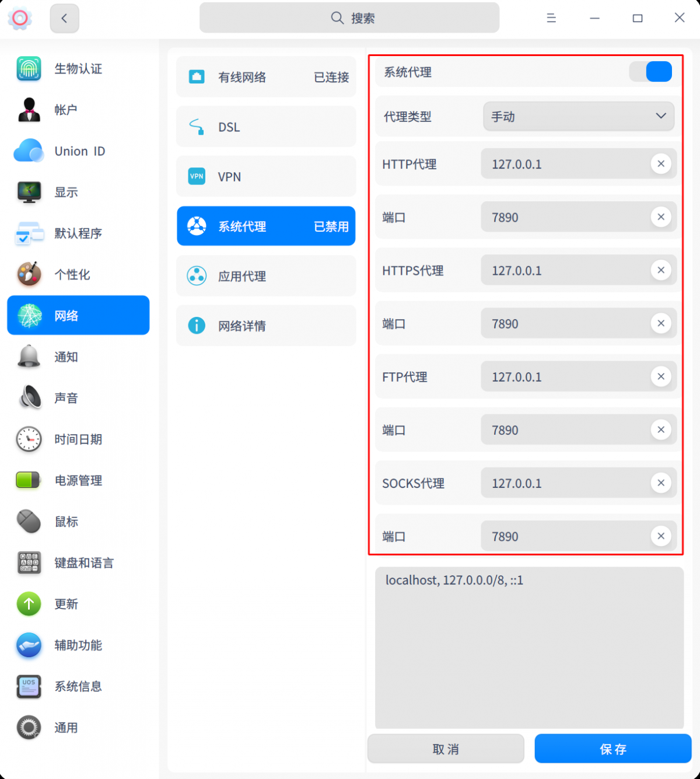Open the Sound (声音) settings section
The height and width of the screenshot is (779, 700).
coord(65,398)
